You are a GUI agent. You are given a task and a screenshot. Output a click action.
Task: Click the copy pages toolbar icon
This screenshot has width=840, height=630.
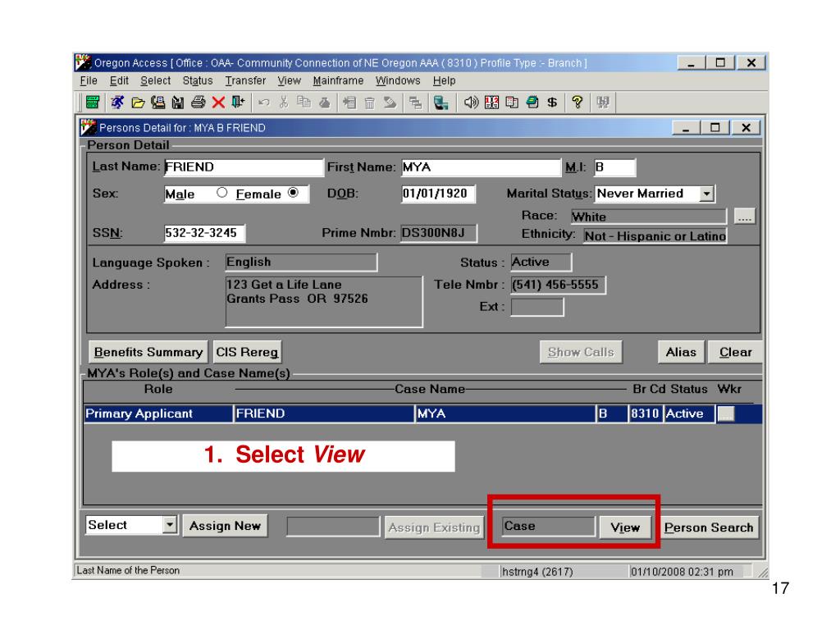click(304, 102)
